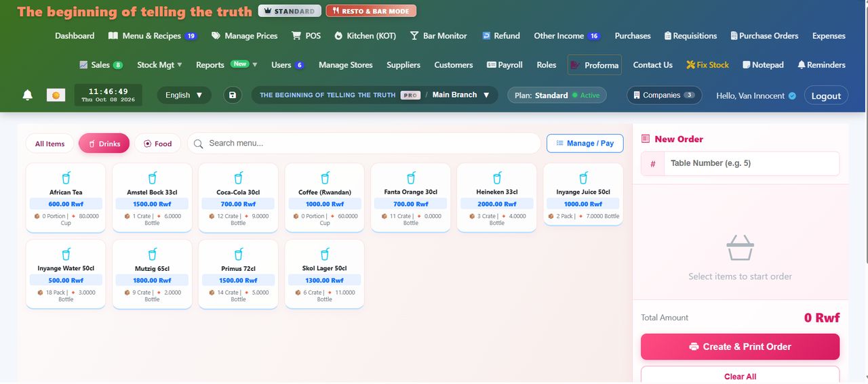Go to Other Income
Image resolution: width=868 pixels, height=384 pixels.
coord(567,36)
